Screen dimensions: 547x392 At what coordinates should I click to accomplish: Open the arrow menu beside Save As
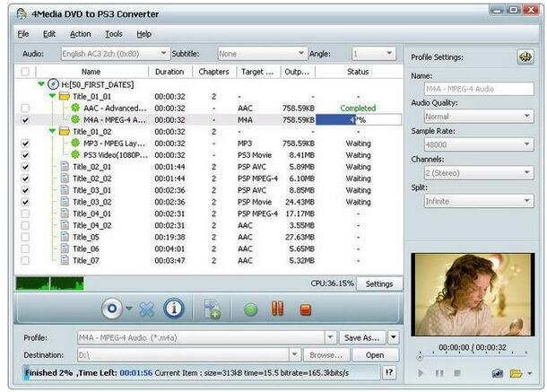(393, 337)
